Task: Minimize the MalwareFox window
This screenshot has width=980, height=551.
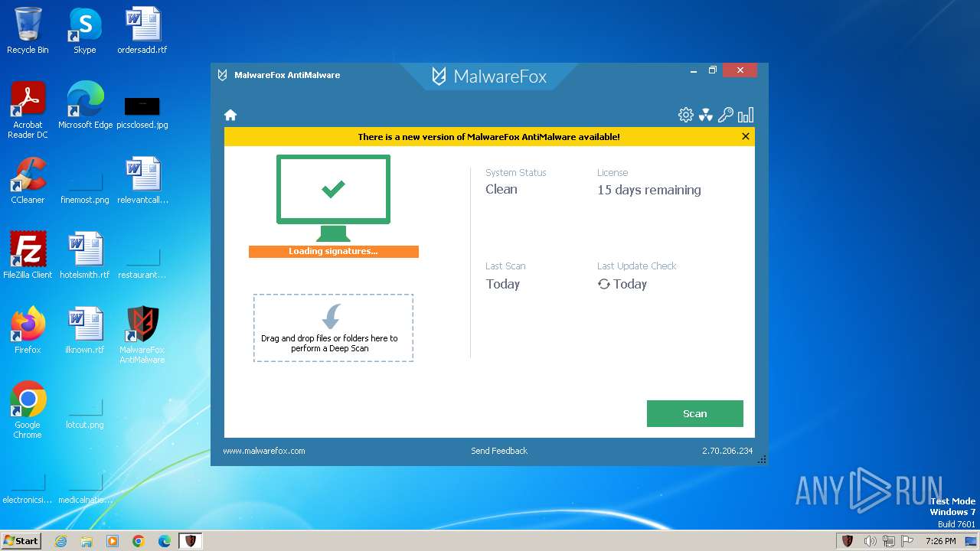Action: 694,70
